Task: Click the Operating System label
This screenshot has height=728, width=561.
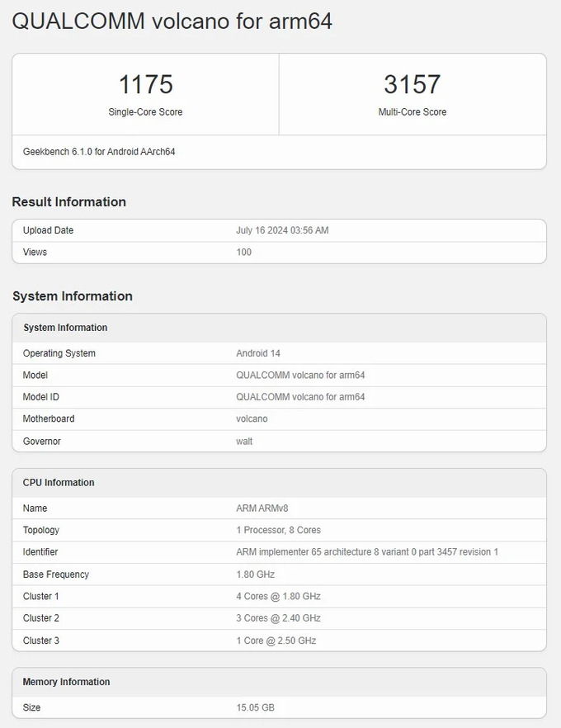Action: [59, 353]
